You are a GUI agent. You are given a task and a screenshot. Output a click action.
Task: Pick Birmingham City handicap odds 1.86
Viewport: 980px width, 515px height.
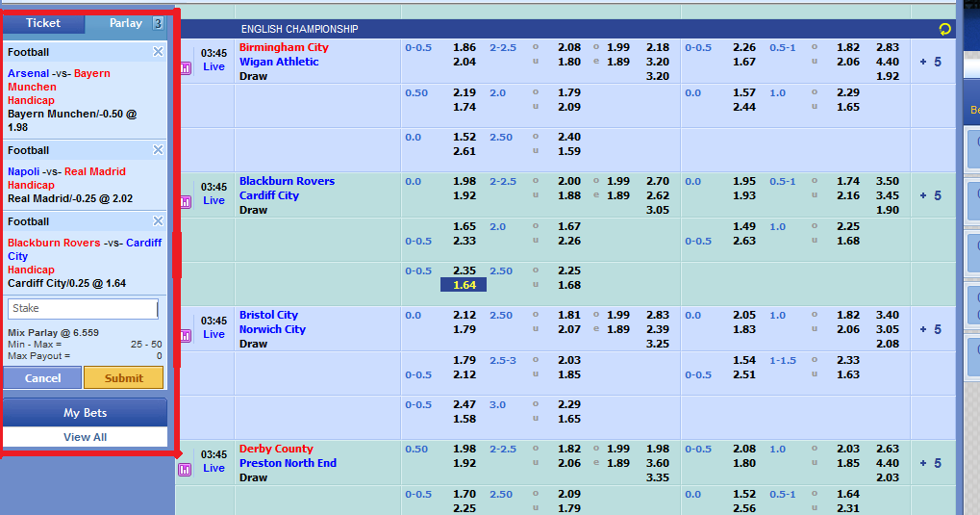click(x=465, y=47)
